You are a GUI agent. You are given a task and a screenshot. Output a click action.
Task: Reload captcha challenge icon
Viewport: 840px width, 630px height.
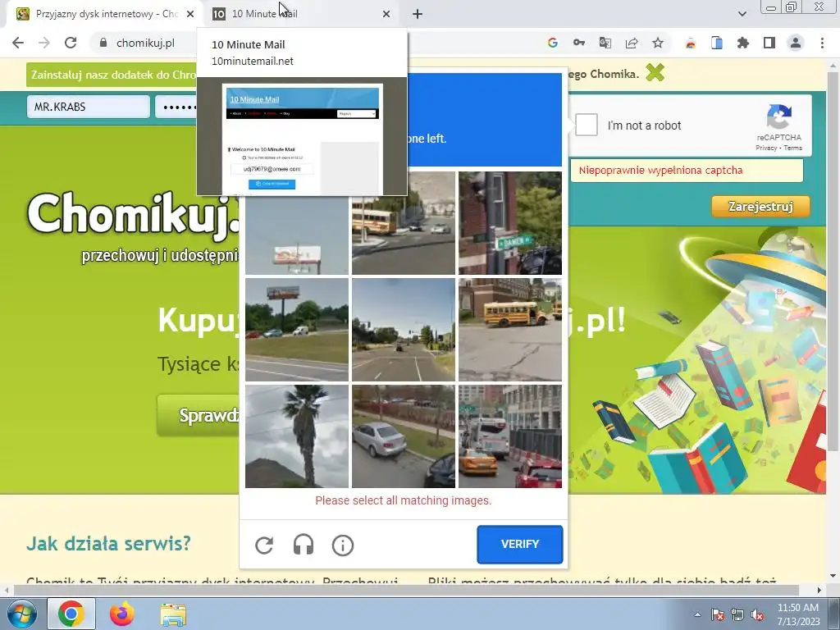tap(264, 546)
